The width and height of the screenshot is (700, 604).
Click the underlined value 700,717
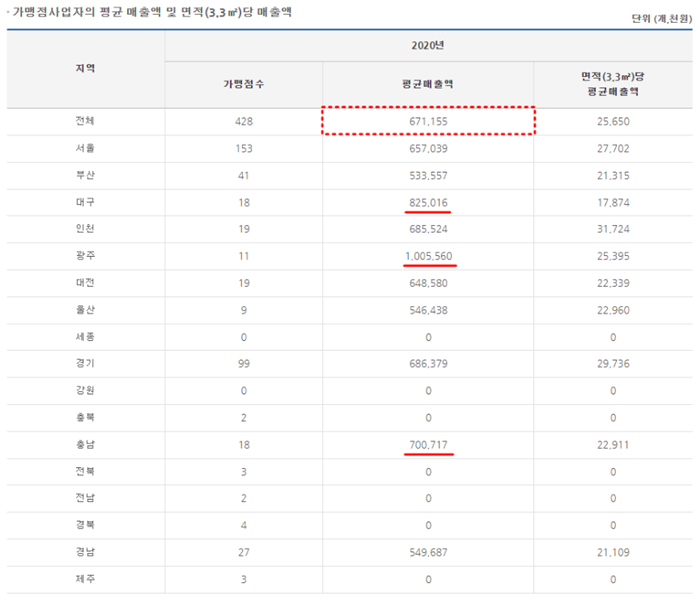point(428,445)
